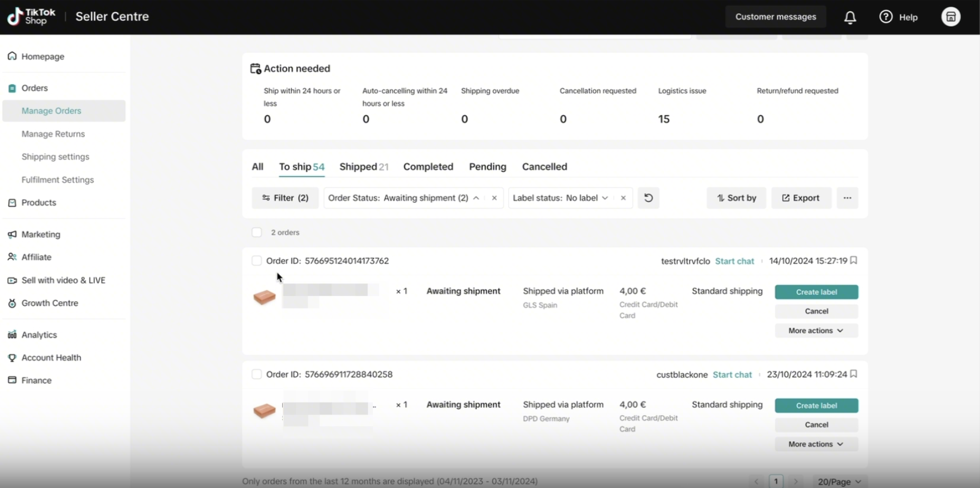Tick the select-all '2 orders' checkbox
980x488 pixels.
coord(257,232)
